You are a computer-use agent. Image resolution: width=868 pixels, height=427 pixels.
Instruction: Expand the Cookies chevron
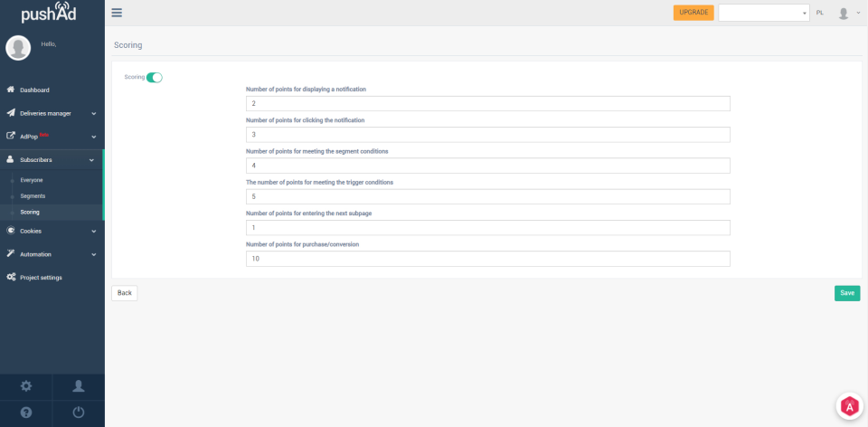(93, 232)
